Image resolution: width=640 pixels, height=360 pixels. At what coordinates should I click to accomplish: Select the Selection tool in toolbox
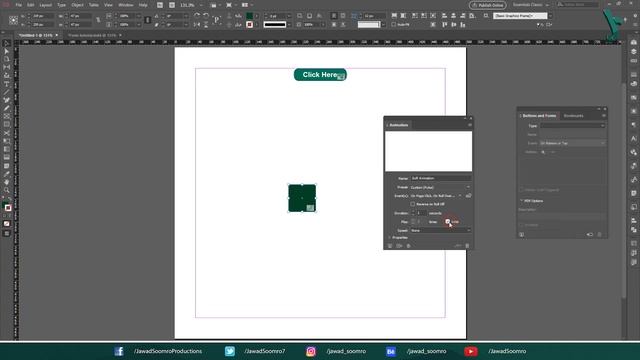[7, 43]
